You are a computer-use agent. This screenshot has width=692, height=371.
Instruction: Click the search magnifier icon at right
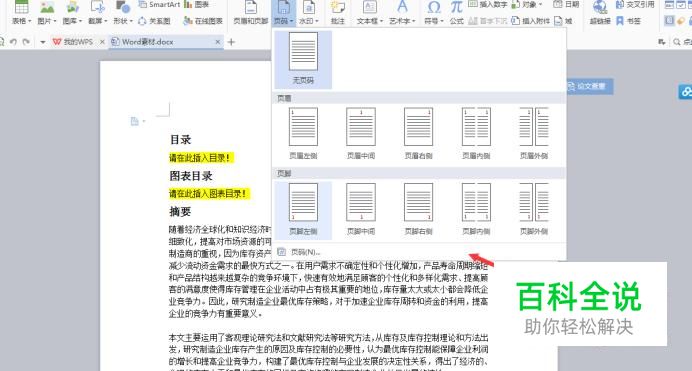pyautogui.click(x=677, y=42)
